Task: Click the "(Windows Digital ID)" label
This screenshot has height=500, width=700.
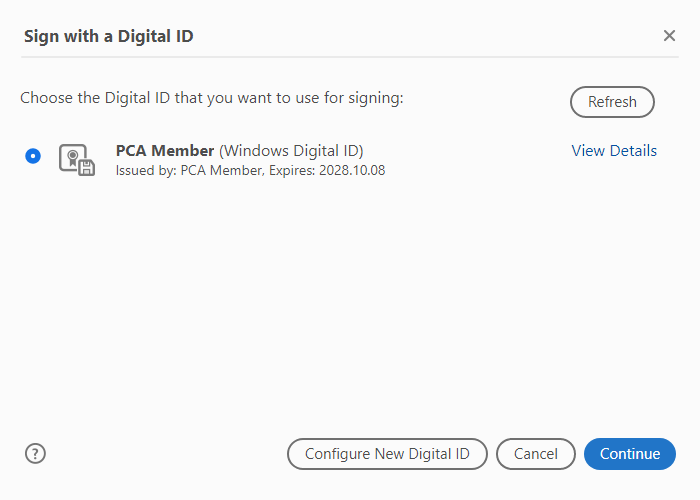Action: click(291, 151)
